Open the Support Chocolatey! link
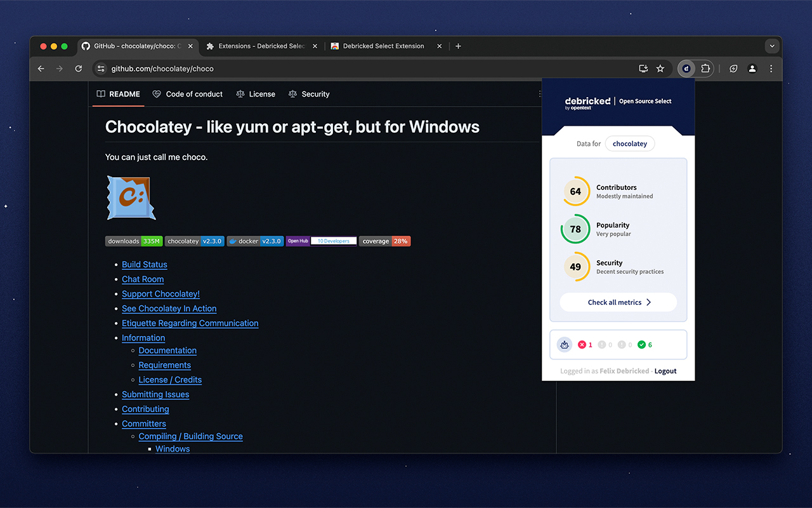812x508 pixels. click(x=160, y=294)
